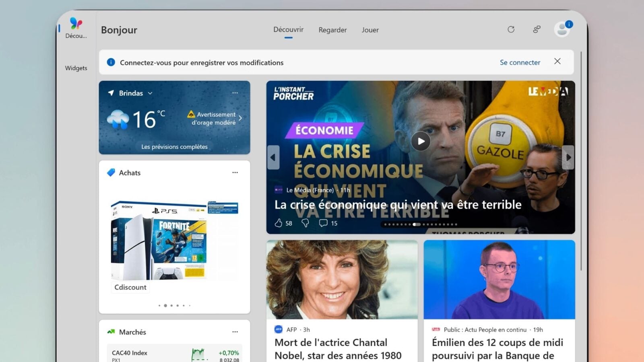The width and height of the screenshot is (644, 362).
Task: Click the AFP source icon
Action: 279,329
